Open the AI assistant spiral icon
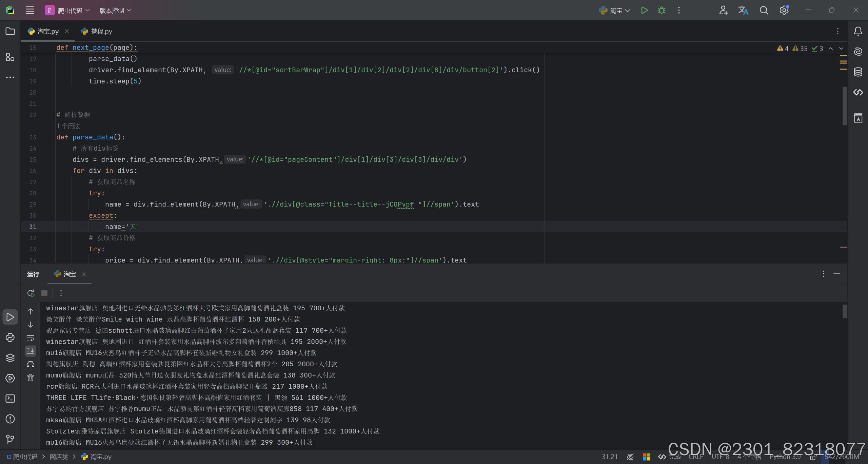Image resolution: width=868 pixels, height=464 pixels. tap(858, 52)
